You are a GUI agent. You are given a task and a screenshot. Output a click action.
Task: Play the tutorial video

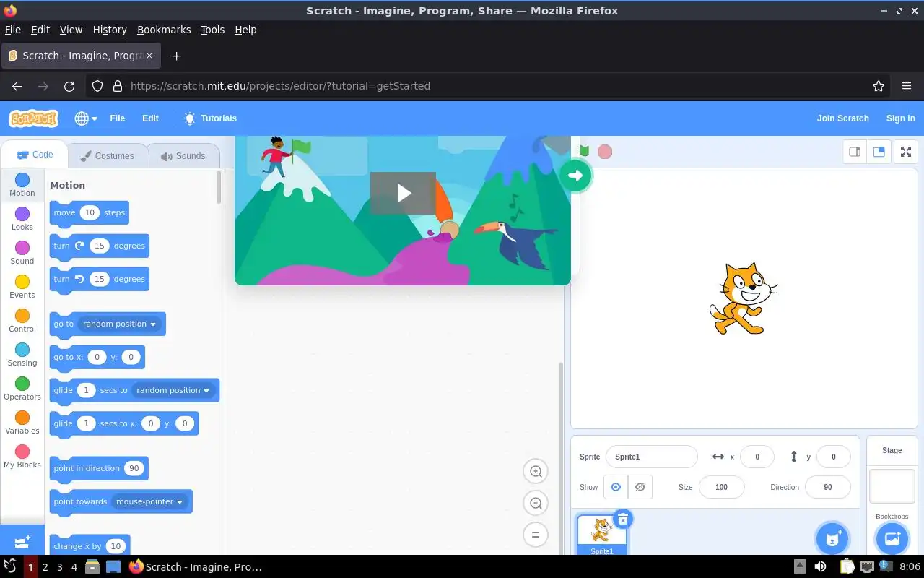click(x=403, y=193)
